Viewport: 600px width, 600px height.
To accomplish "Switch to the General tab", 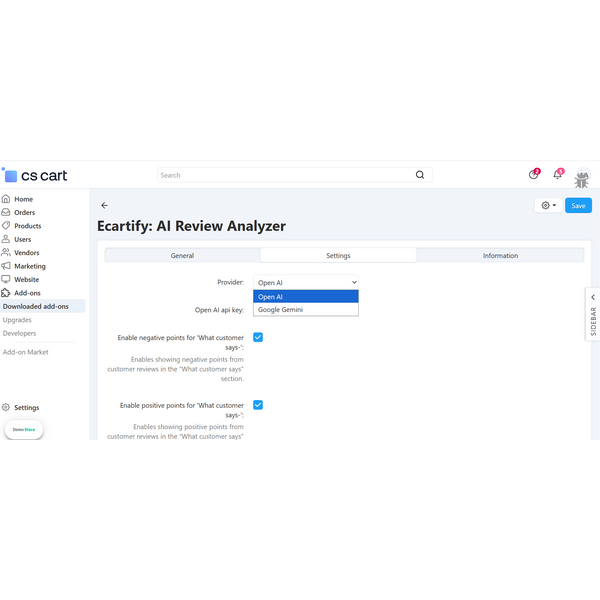I will [182, 256].
